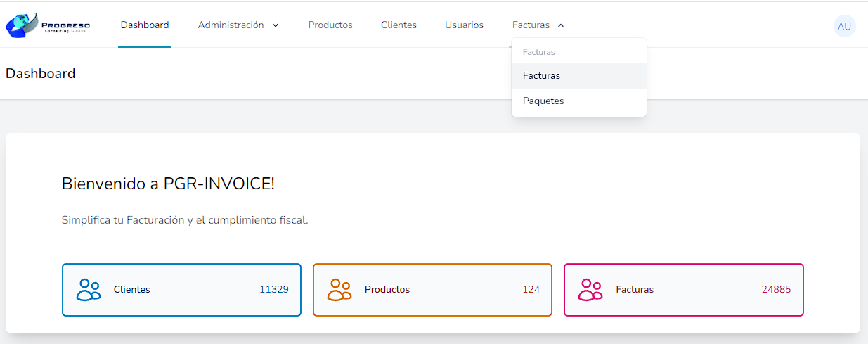Open the Clientes 11329 summary card

tap(181, 290)
